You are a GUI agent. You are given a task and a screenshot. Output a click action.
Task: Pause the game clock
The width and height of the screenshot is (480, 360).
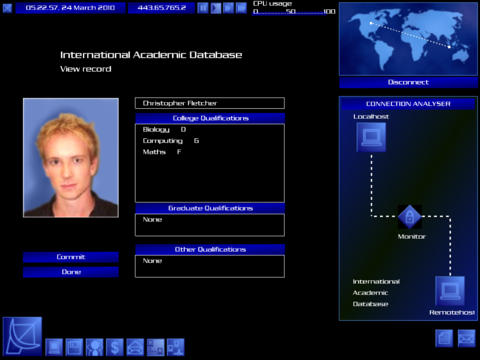(x=203, y=8)
